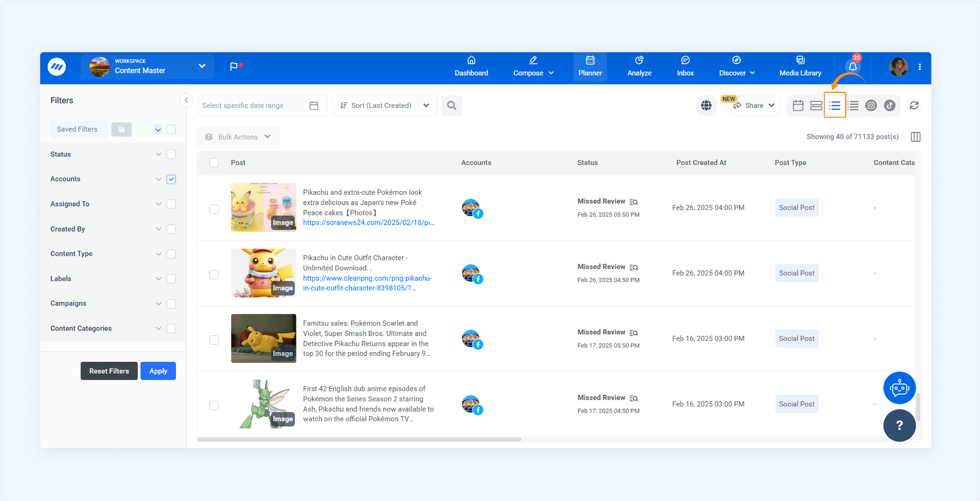The image size is (980, 501).
Task: Open the Compose menu
Action: click(533, 67)
